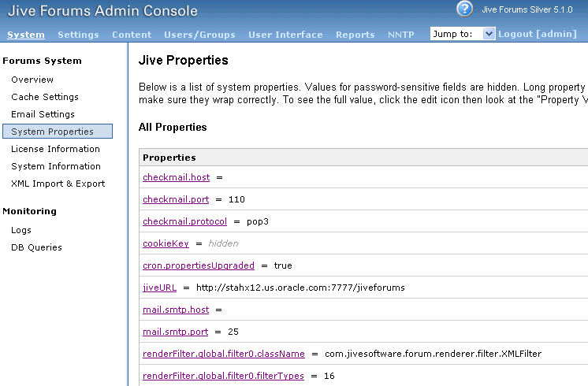Open Email Settings in sidebar
The image size is (588, 386).
(x=43, y=114)
